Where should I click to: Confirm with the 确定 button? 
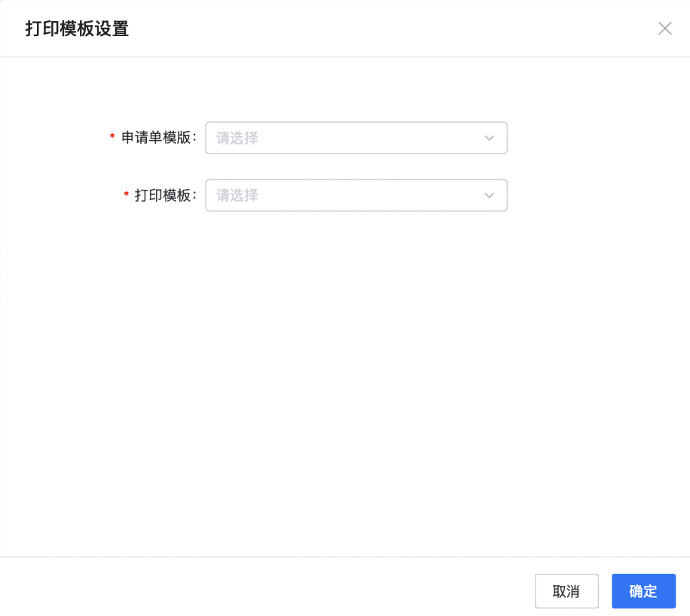coord(643,591)
